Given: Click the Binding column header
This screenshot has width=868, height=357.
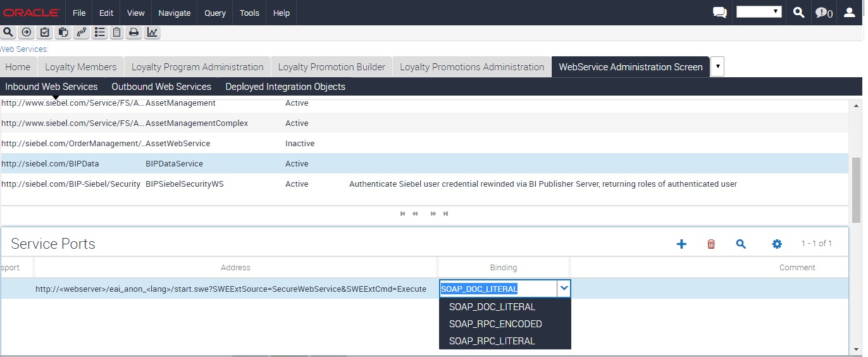Looking at the screenshot, I should pos(504,268).
